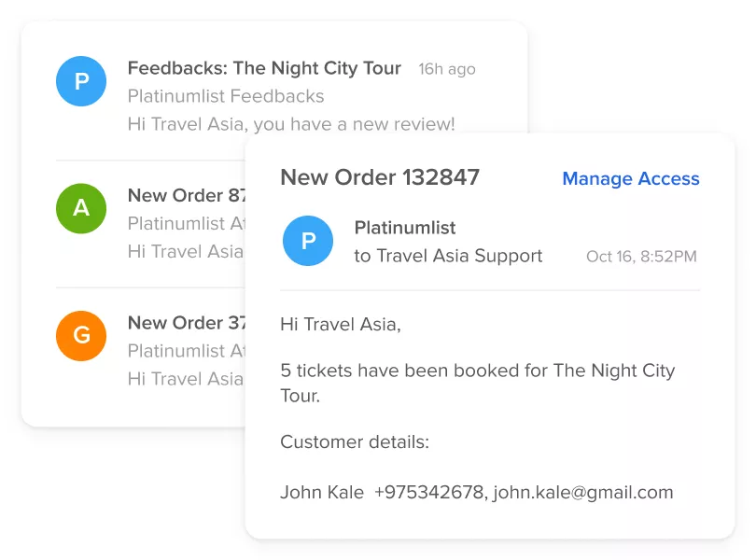
Task: Select the New Order 87 message subject
Action: click(x=187, y=195)
